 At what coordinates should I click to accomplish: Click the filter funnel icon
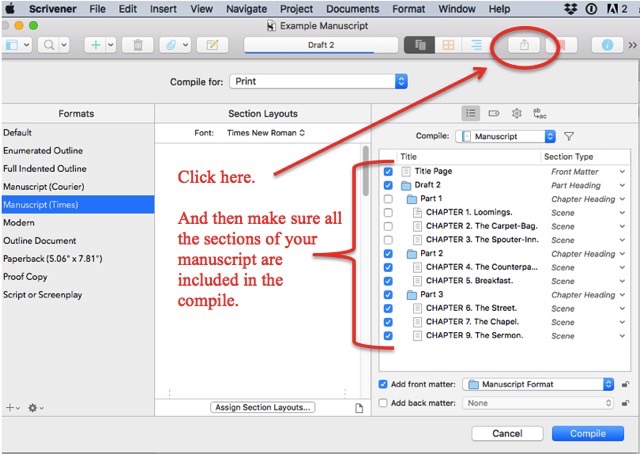[x=569, y=136]
